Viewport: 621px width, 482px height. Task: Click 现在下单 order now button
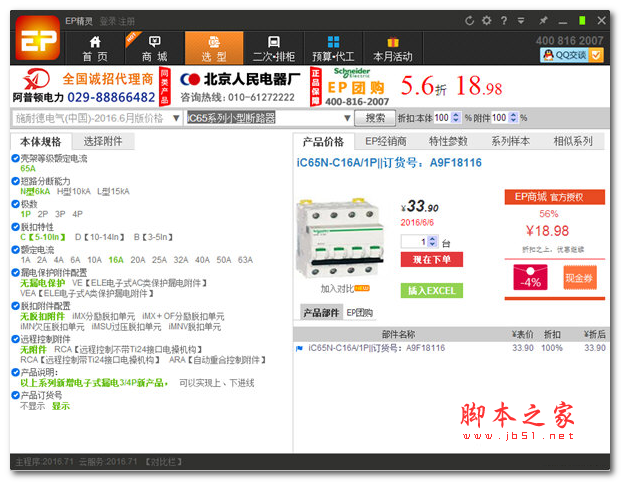point(432,260)
